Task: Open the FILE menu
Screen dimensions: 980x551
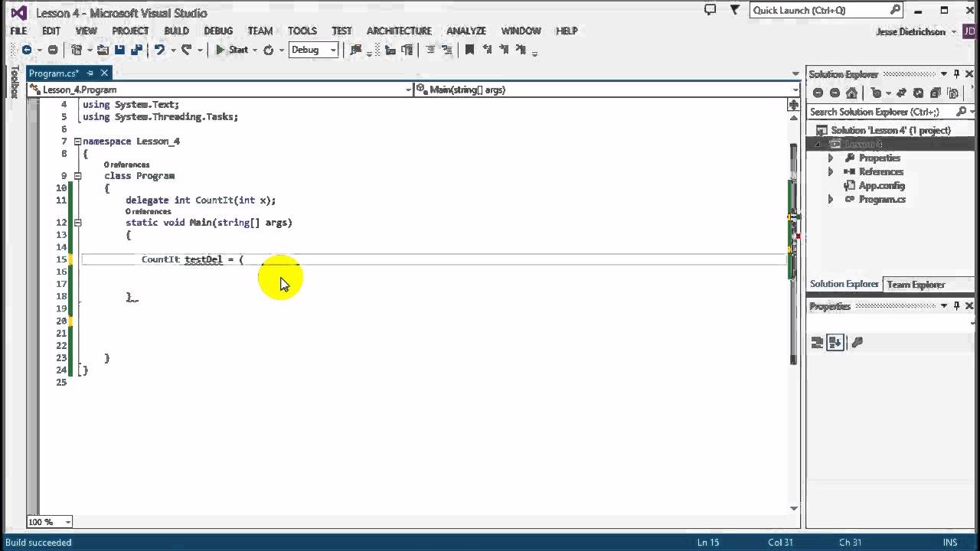Action: coord(18,31)
